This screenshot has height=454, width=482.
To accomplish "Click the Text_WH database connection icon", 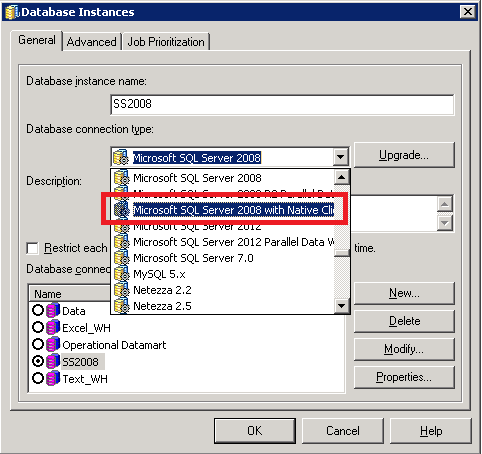I will pyautogui.click(x=53, y=379).
